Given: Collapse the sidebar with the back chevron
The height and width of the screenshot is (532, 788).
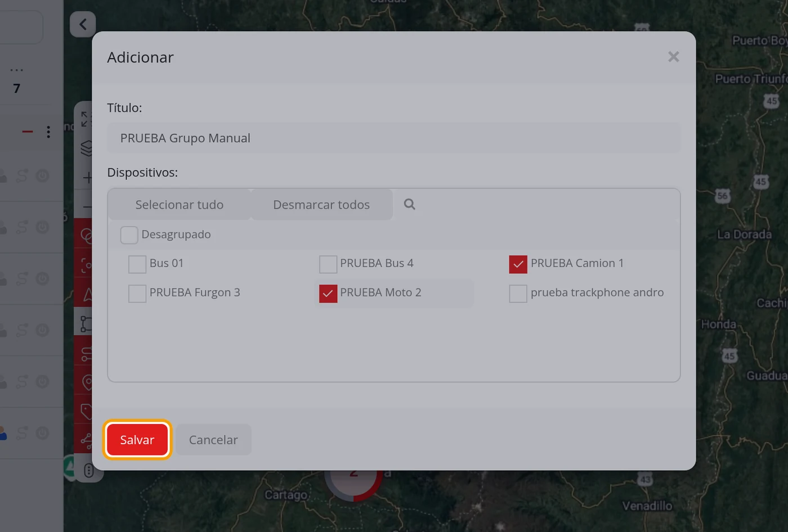Looking at the screenshot, I should pos(83,24).
